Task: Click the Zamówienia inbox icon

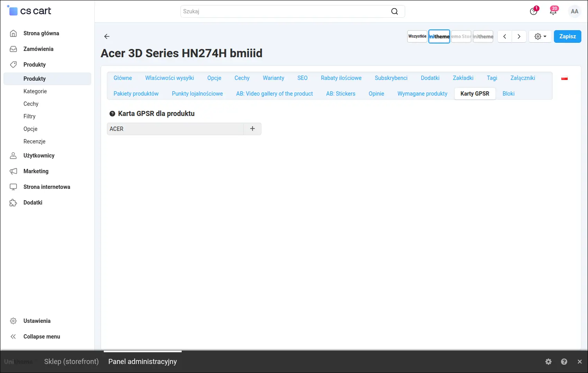Action: [x=13, y=49]
